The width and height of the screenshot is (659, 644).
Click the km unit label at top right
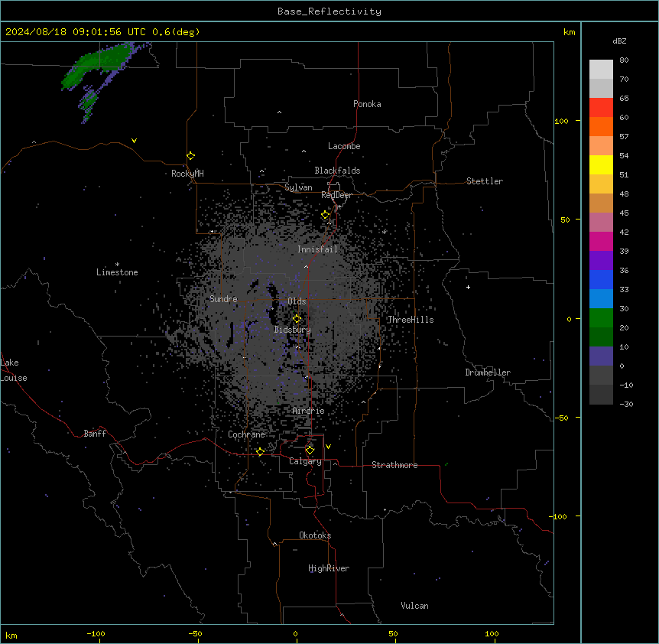(x=569, y=32)
